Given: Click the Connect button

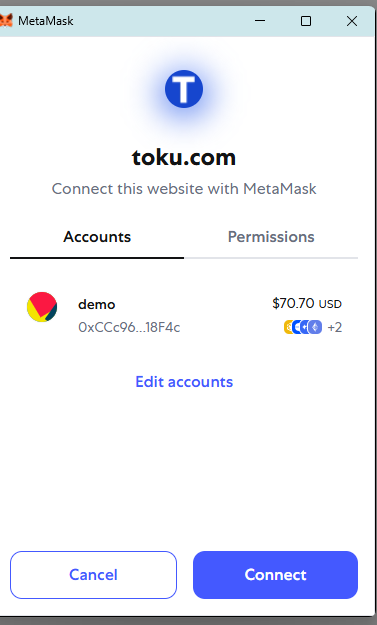Looking at the screenshot, I should click(x=275, y=575).
